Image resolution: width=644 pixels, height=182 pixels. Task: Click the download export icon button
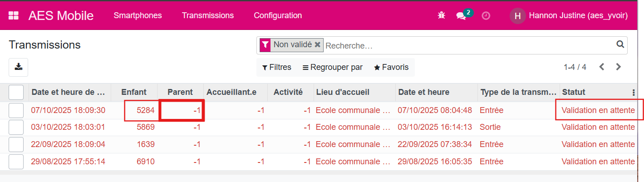tap(19, 67)
